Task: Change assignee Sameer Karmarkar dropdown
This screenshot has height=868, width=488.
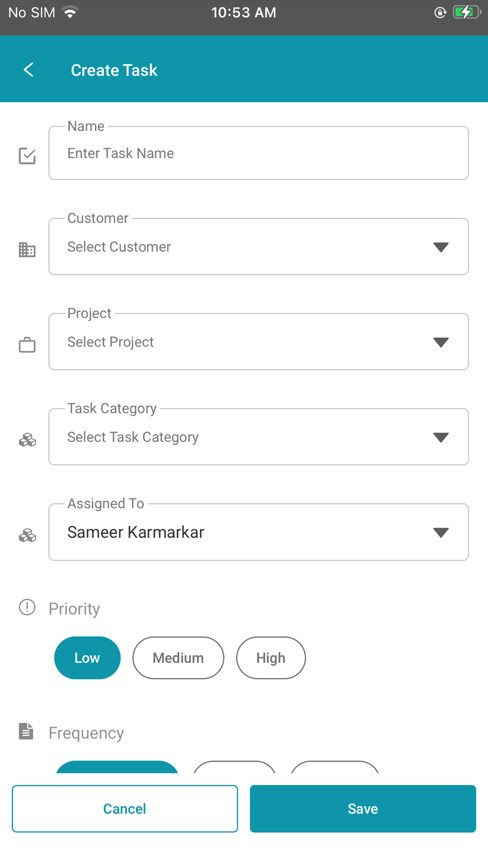Action: click(x=259, y=532)
